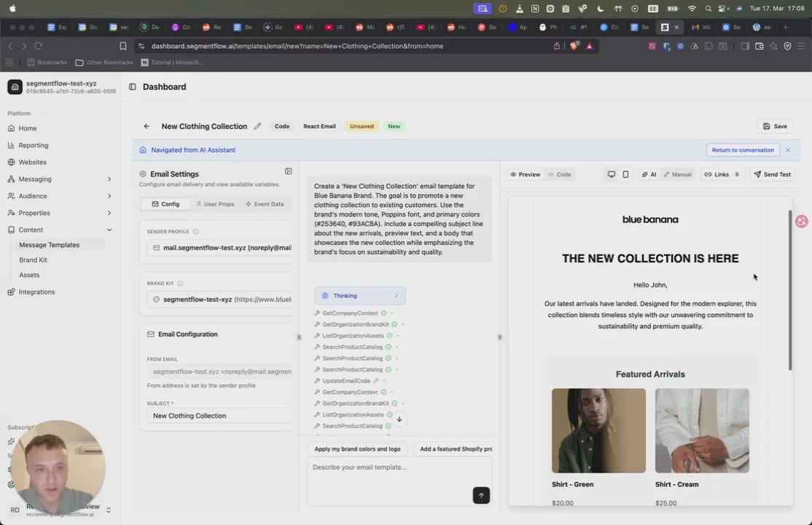
Task: Open Integrations in the sidebar
Action: coord(36,292)
